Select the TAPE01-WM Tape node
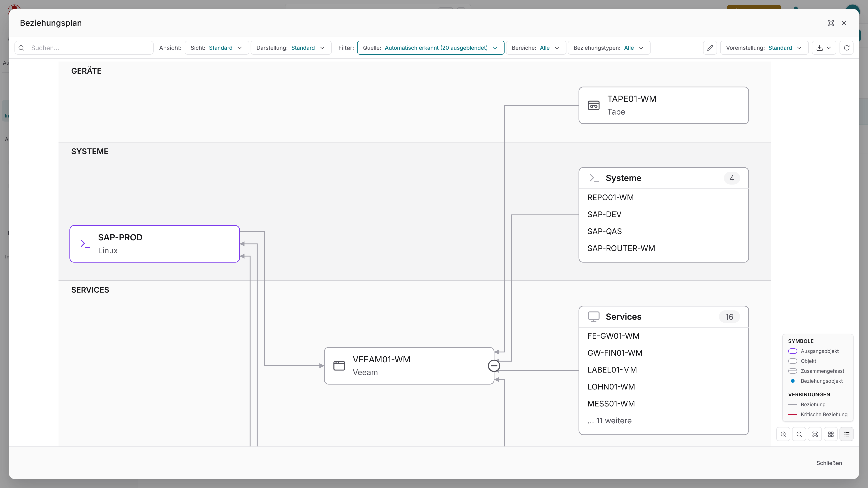 [x=663, y=106]
